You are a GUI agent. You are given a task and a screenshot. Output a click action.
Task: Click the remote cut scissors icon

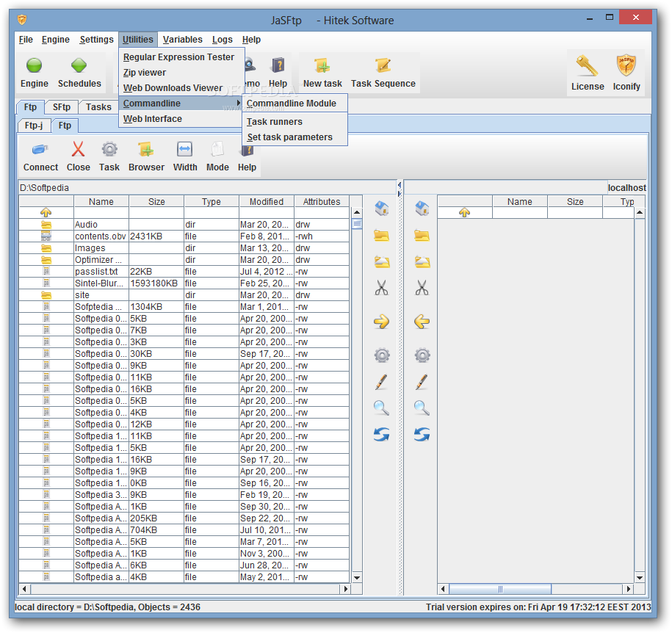click(x=422, y=288)
